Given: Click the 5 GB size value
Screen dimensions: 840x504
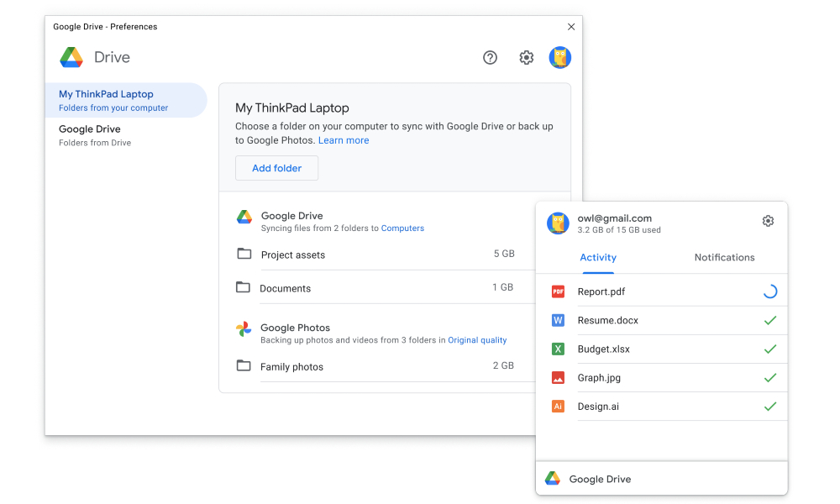Looking at the screenshot, I should pyautogui.click(x=504, y=254).
